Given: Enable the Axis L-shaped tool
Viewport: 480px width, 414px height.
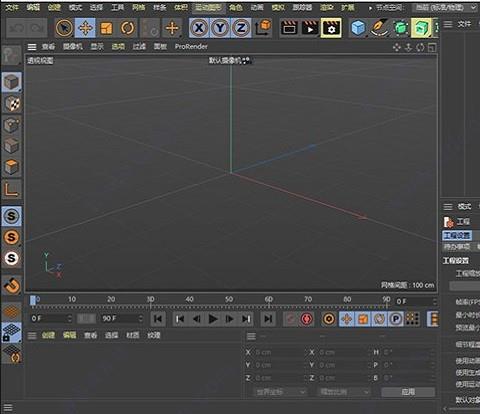Looking at the screenshot, I should 12,190.
